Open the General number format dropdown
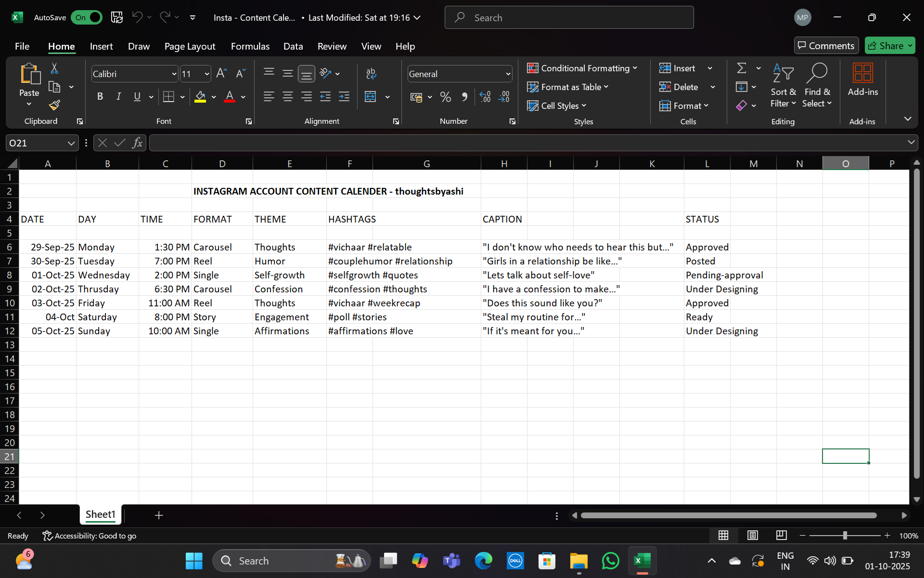 508,74
